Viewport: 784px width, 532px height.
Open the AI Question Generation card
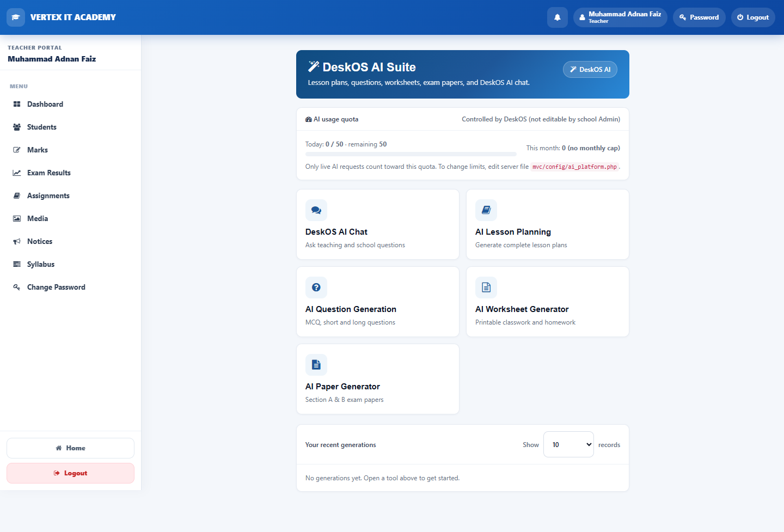click(378, 302)
